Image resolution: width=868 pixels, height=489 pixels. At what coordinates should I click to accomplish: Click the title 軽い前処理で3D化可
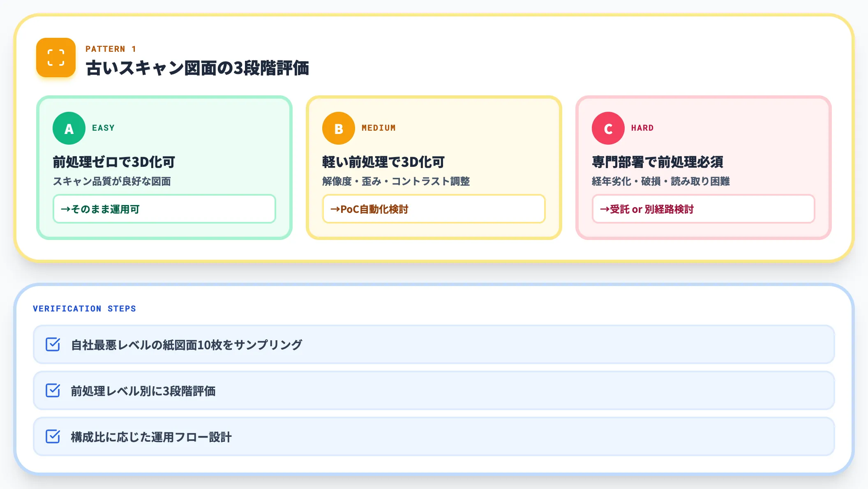coord(383,162)
